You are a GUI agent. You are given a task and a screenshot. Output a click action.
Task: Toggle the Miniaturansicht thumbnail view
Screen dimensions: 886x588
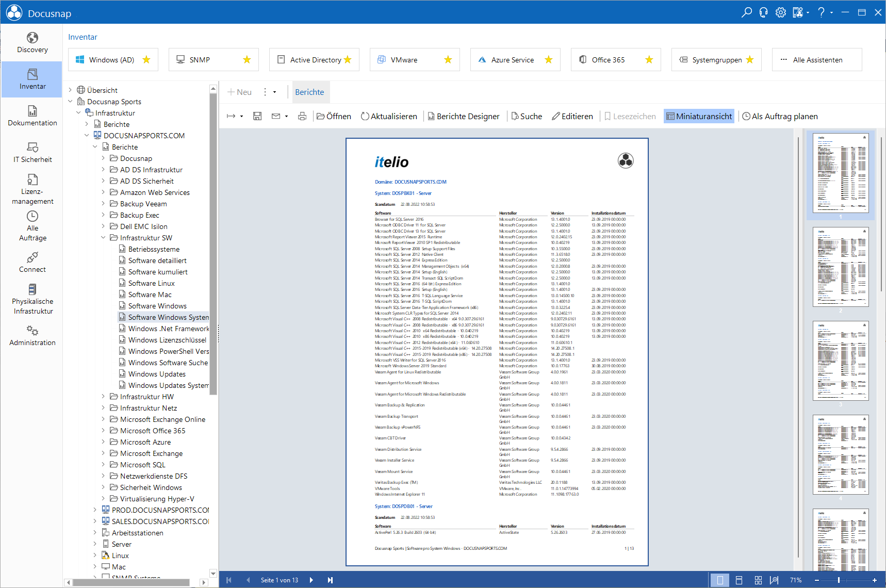[x=699, y=117]
